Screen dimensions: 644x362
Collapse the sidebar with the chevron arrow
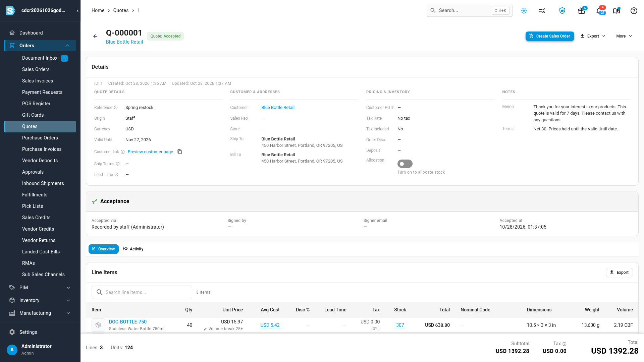coord(78,11)
